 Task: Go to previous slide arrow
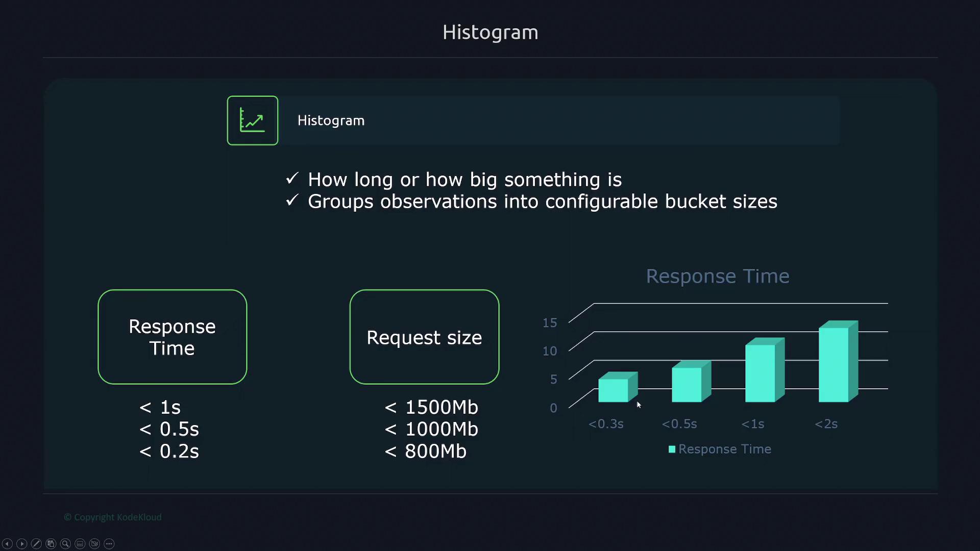[7, 544]
